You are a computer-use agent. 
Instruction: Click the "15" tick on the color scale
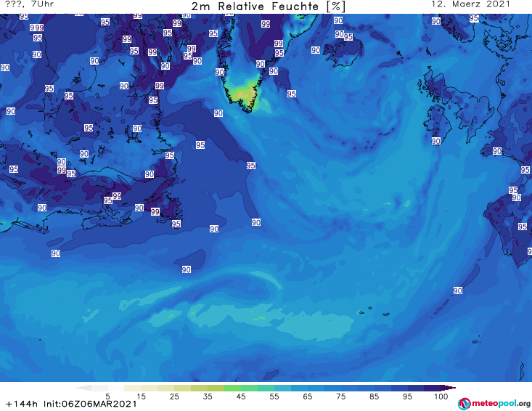(141, 396)
